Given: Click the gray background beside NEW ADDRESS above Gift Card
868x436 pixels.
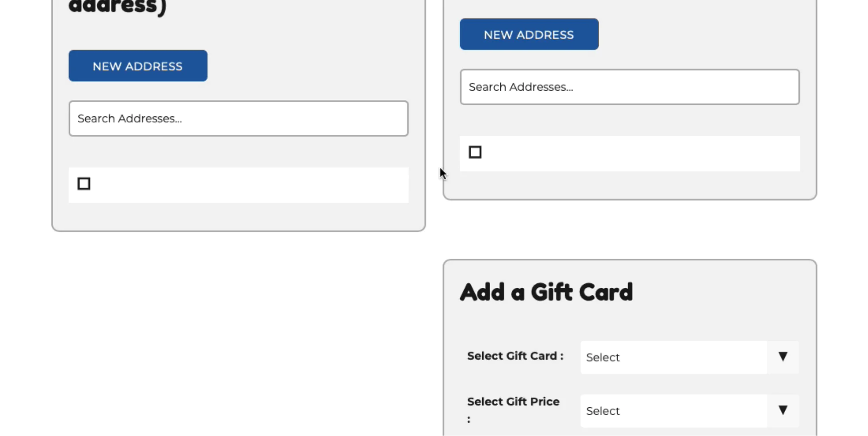Looking at the screenshot, I should pos(699,34).
